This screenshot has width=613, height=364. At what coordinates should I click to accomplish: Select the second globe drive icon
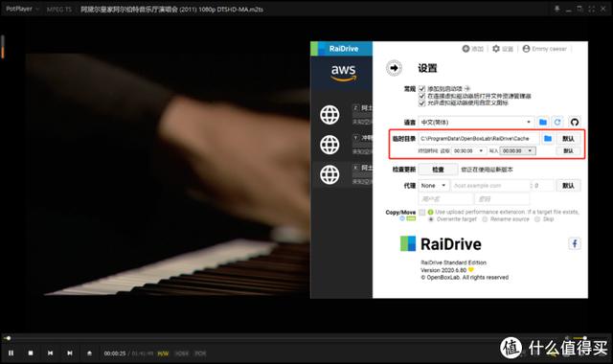[329, 145]
